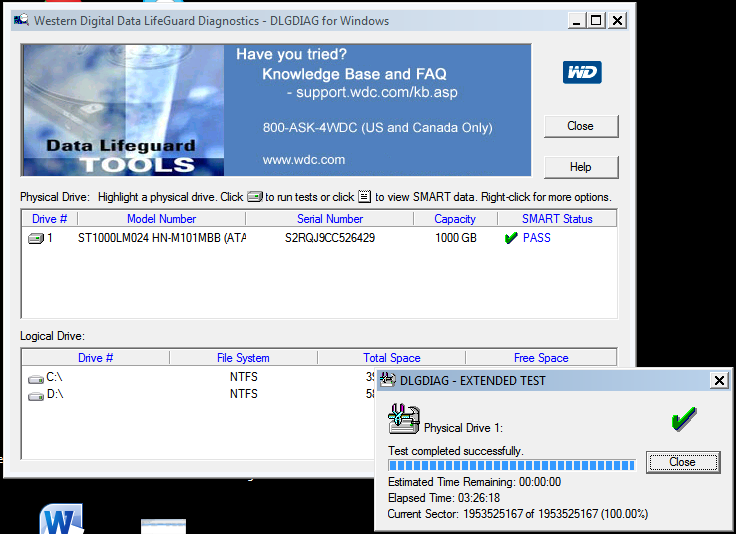Click the physical drive 1 icon

pyautogui.click(x=36, y=238)
